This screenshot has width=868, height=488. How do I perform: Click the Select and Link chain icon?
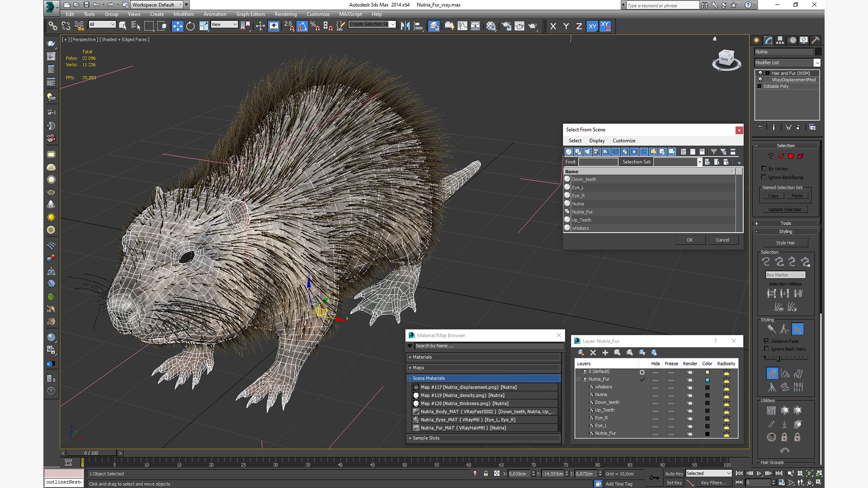53,26
